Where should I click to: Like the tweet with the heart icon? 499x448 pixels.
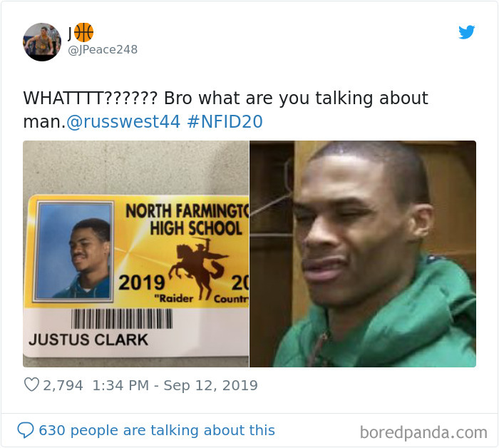click(31, 385)
